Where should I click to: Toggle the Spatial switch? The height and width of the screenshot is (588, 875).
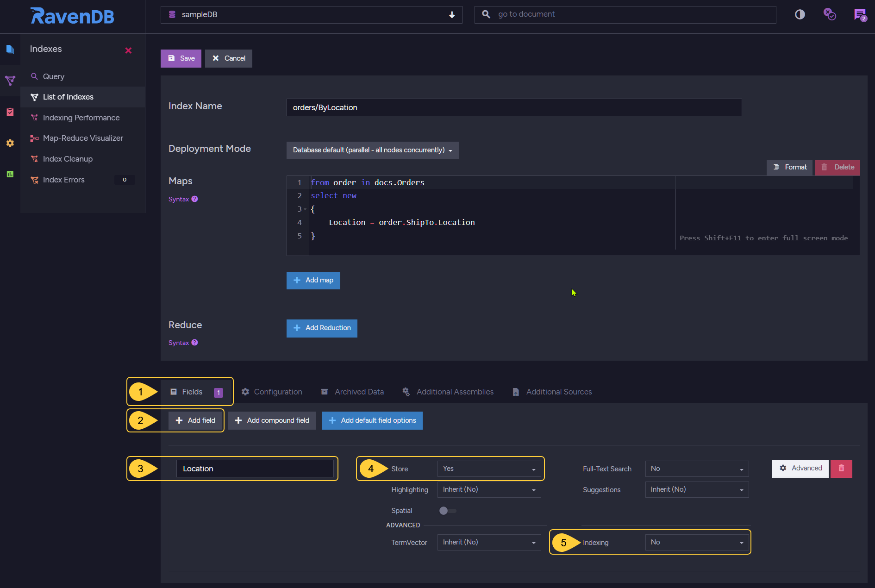[448, 511]
